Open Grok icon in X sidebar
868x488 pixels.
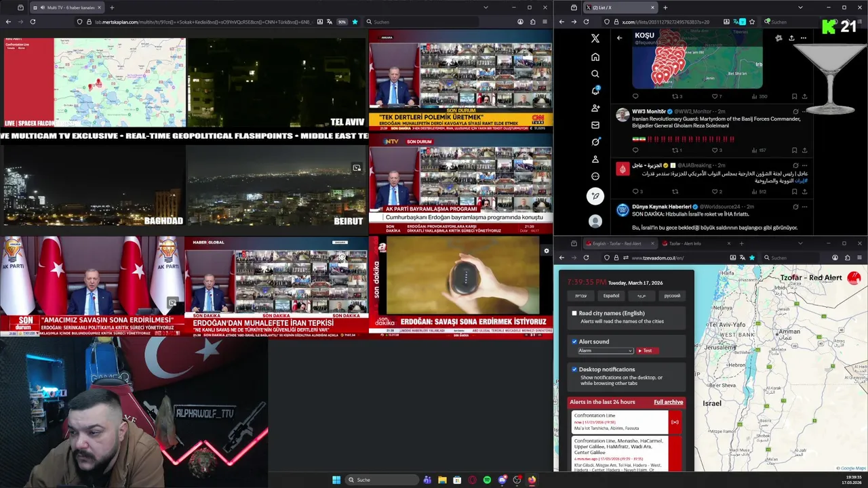595,142
